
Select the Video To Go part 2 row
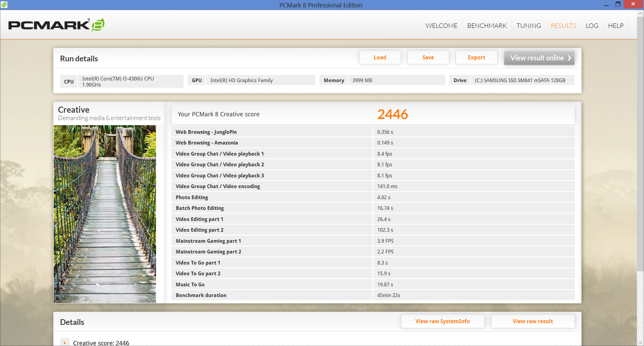(373, 274)
